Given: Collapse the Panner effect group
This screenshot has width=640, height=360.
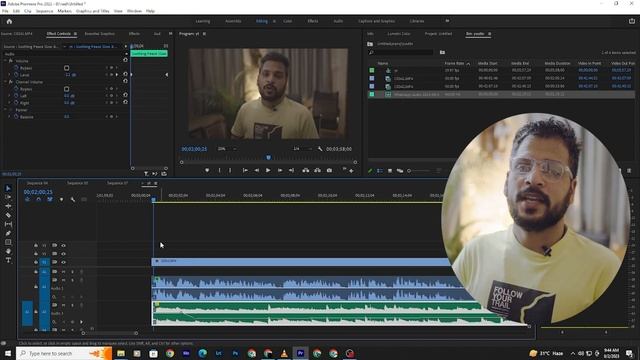Looking at the screenshot, I should coord(5,110).
